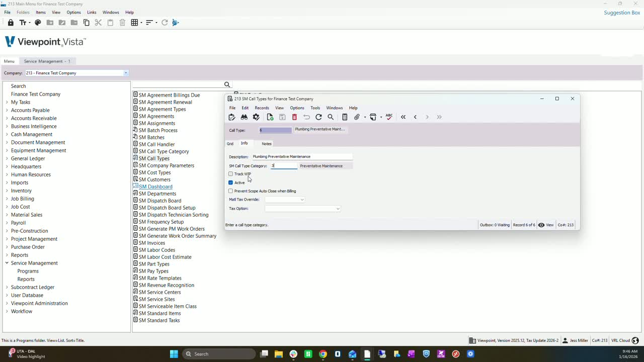
Task: Open the Suggestion Box link
Action: (622, 13)
